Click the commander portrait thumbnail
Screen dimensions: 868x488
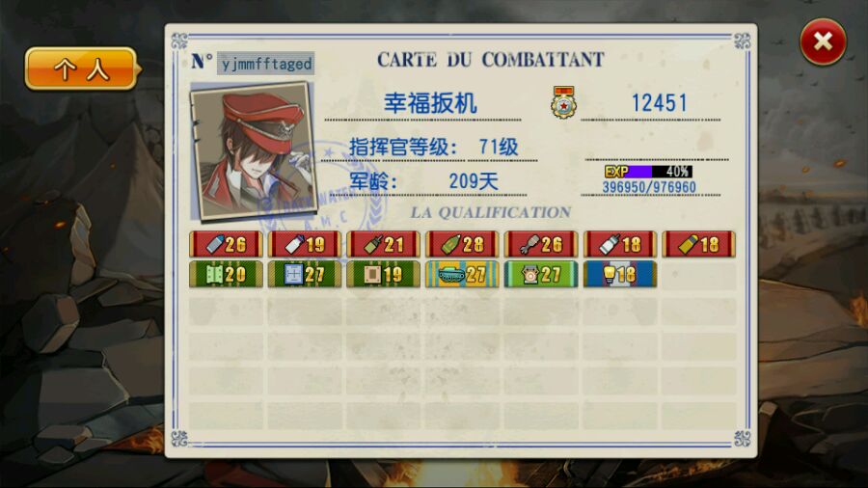click(x=254, y=149)
